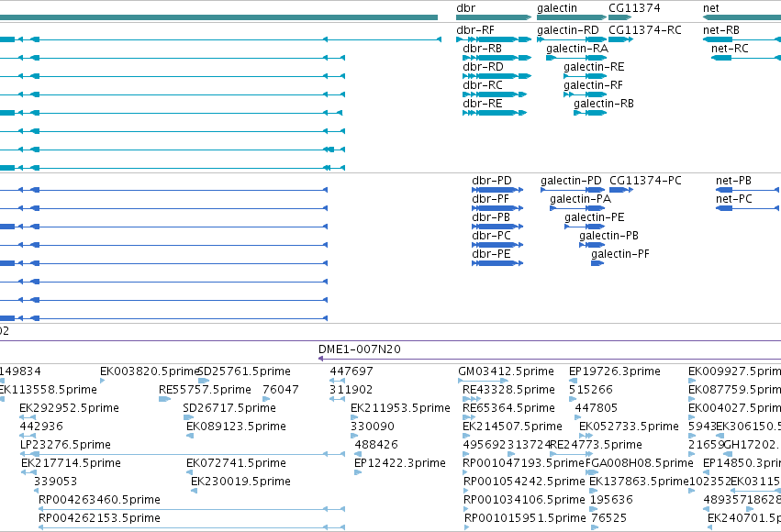This screenshot has width=781, height=532.
Task: Select feature 515266
Action: click(x=591, y=390)
